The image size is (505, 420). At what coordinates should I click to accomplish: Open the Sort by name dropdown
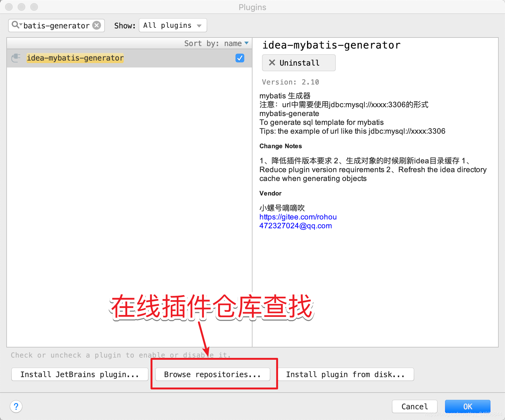(216, 44)
